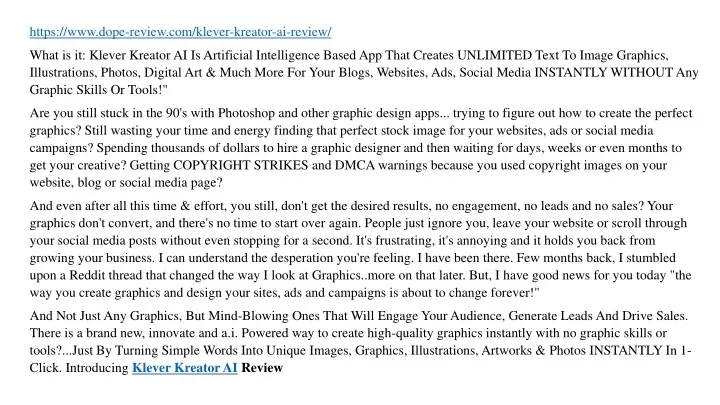Click the phrase "graphic designer"

355,148
